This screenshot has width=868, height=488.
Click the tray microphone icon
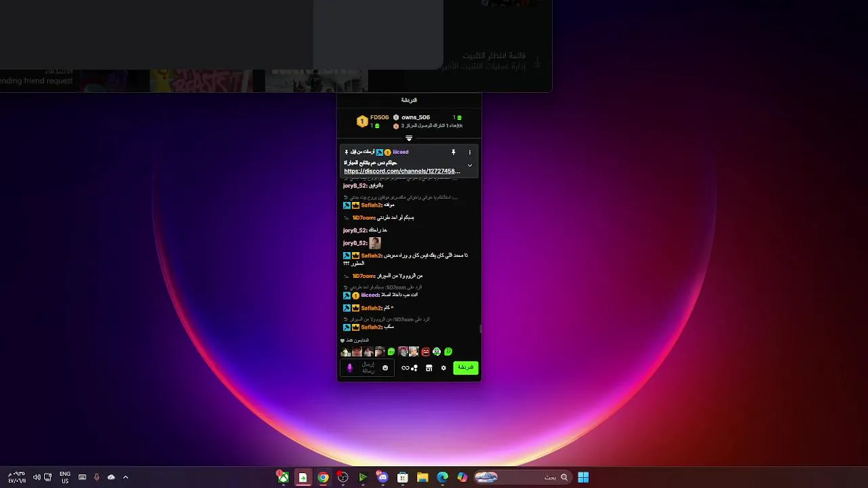(x=96, y=477)
